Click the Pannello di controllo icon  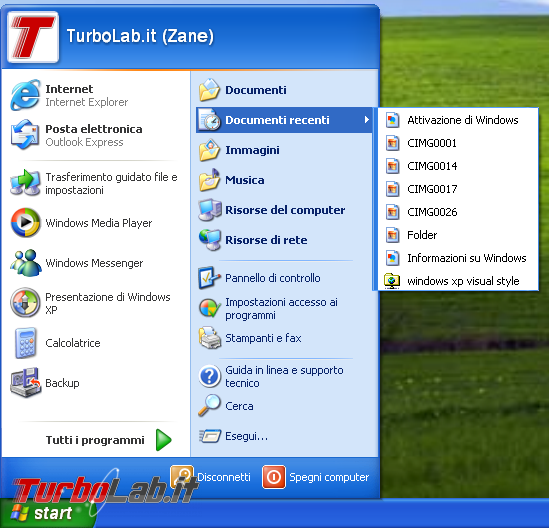point(209,278)
